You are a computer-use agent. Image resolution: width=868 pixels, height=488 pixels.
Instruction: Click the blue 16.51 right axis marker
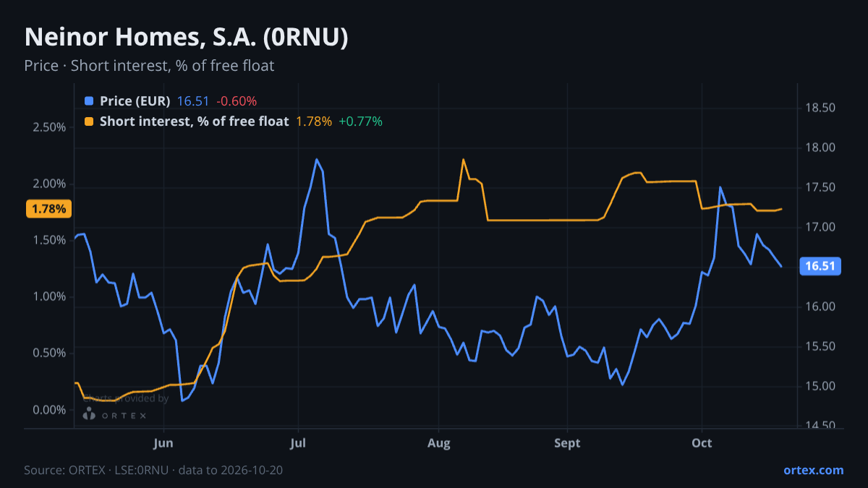821,266
